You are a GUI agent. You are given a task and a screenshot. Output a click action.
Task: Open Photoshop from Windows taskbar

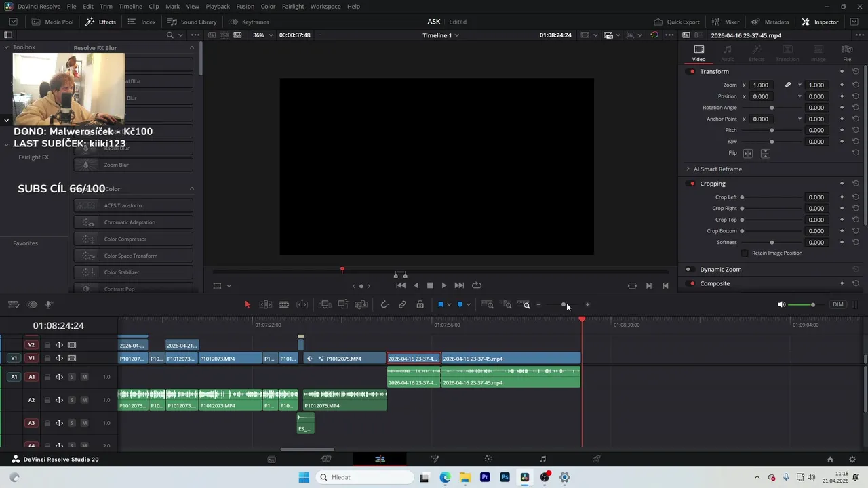(505, 477)
